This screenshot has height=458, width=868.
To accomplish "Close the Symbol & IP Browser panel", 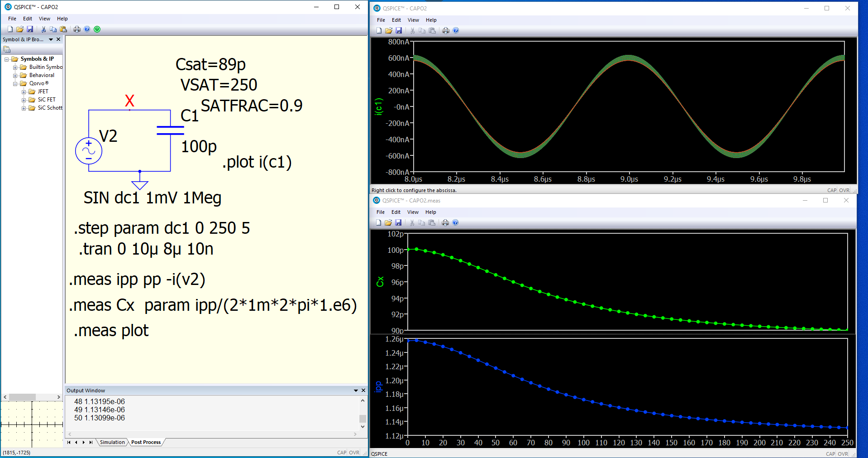I will click(58, 39).
